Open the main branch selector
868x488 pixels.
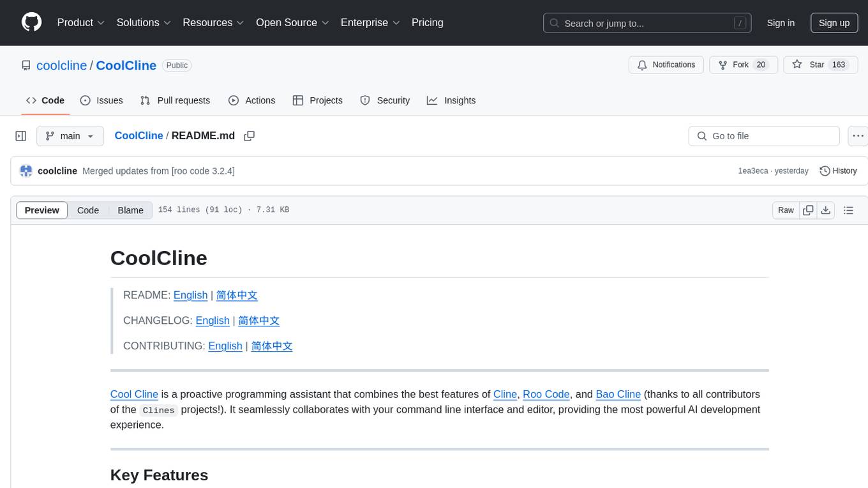tap(70, 136)
